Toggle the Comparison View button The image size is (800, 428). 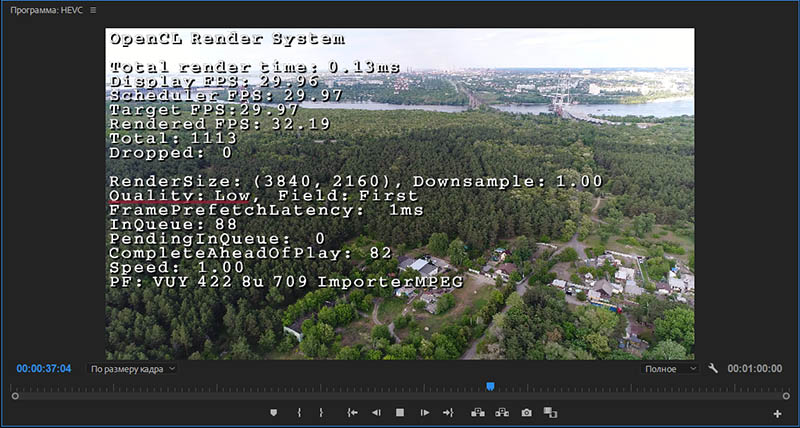550,412
